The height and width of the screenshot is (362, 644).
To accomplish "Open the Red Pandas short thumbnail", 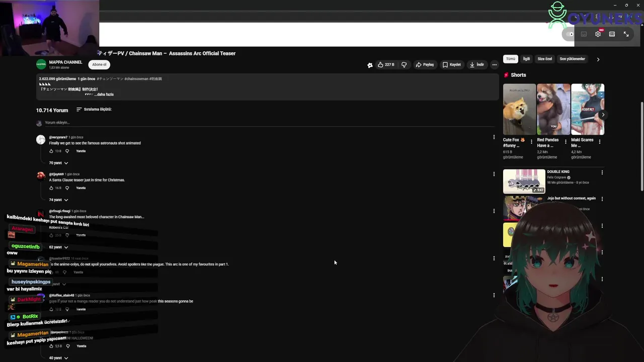I will [x=553, y=109].
